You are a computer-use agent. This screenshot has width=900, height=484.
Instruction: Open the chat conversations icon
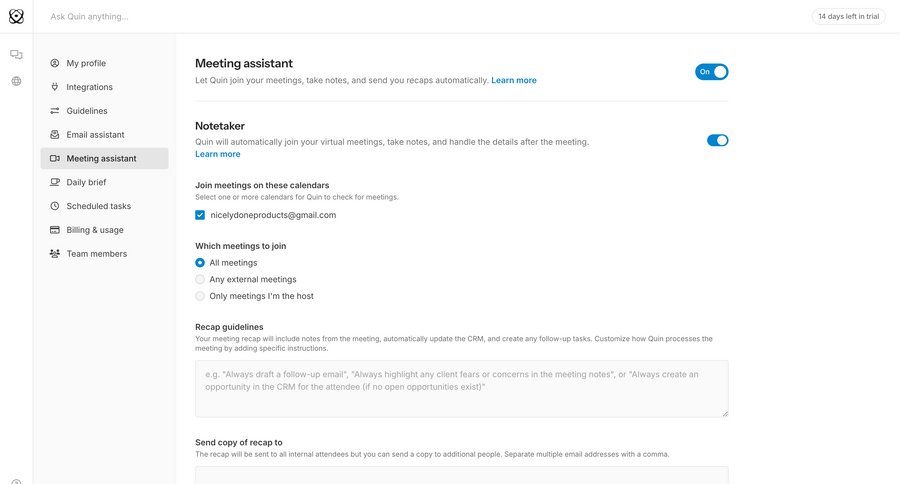(x=16, y=54)
